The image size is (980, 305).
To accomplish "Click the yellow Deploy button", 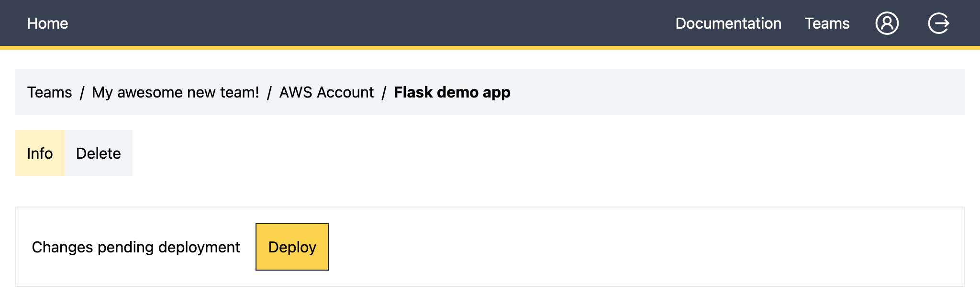I will (292, 247).
